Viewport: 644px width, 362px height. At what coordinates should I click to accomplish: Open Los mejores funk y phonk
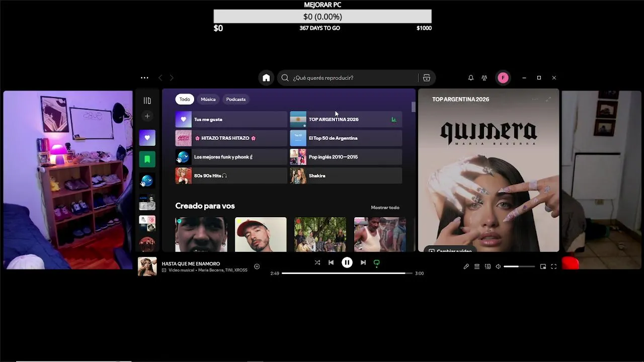click(231, 157)
